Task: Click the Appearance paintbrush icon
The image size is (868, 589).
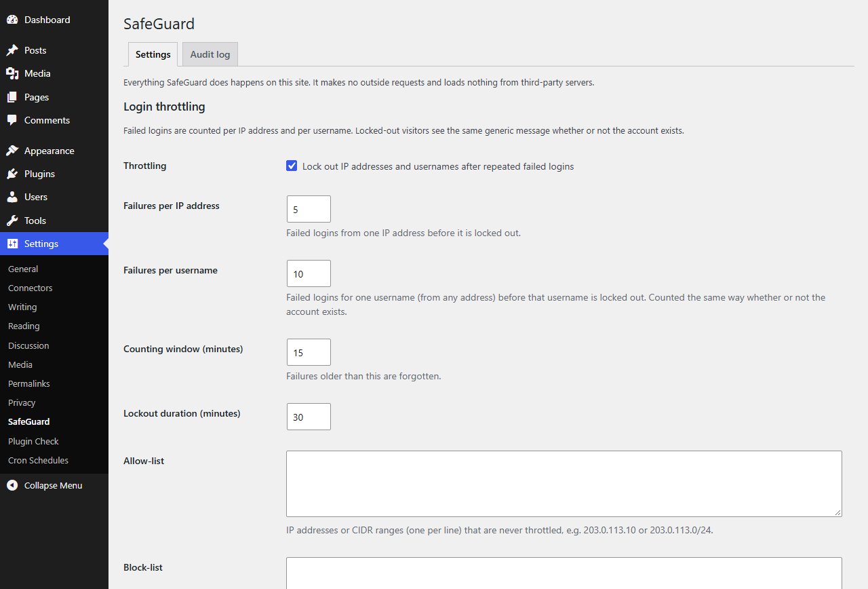Action: [x=12, y=151]
